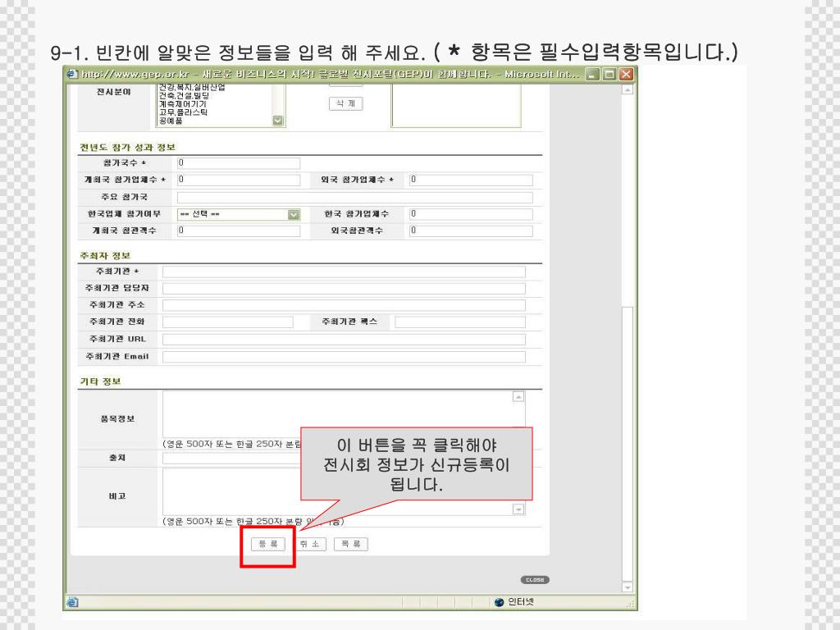Click the 출처 input field
The image size is (840, 630).
[x=231, y=458]
